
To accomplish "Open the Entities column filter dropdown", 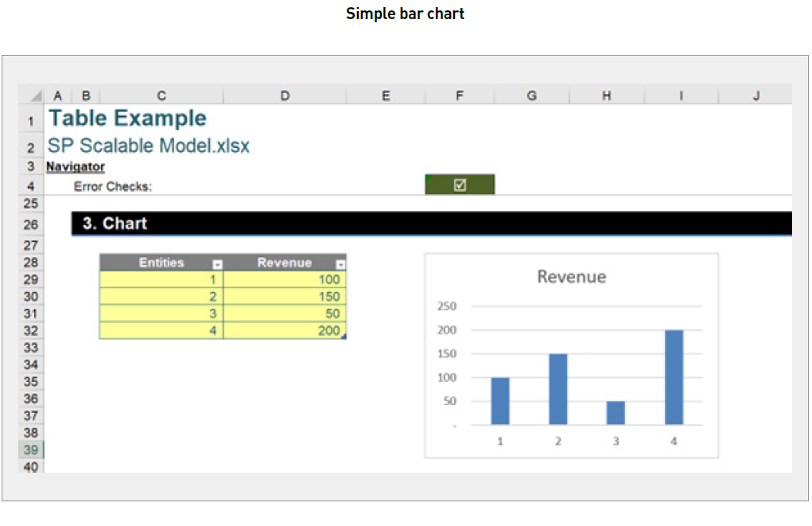I will point(216,263).
